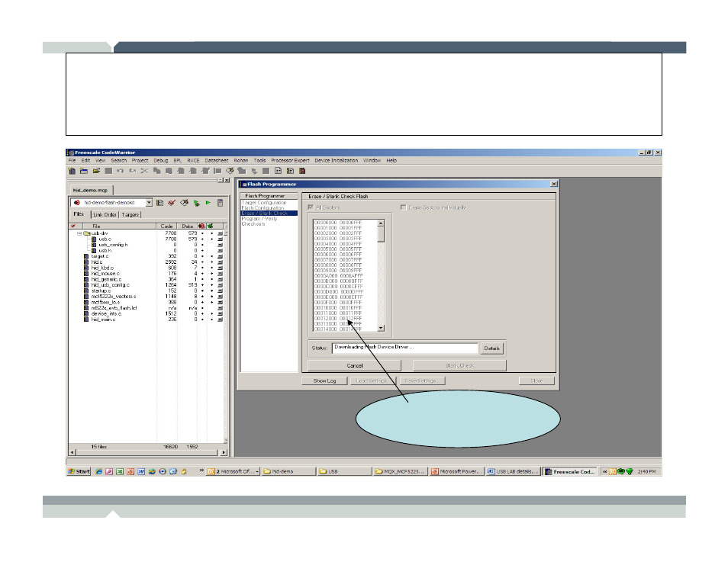Switch to the Link Order tab
Image resolution: width=728 pixels, height=562 pixels.
pos(105,214)
